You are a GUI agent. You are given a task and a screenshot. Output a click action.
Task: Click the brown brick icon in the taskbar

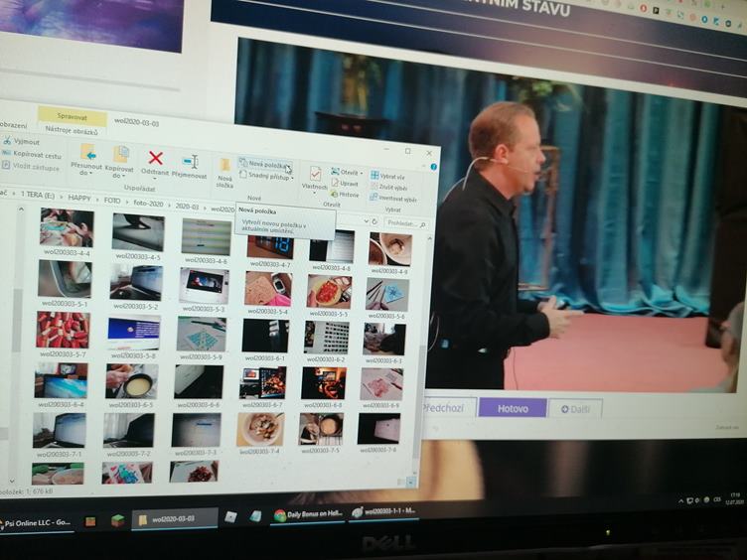[90, 521]
